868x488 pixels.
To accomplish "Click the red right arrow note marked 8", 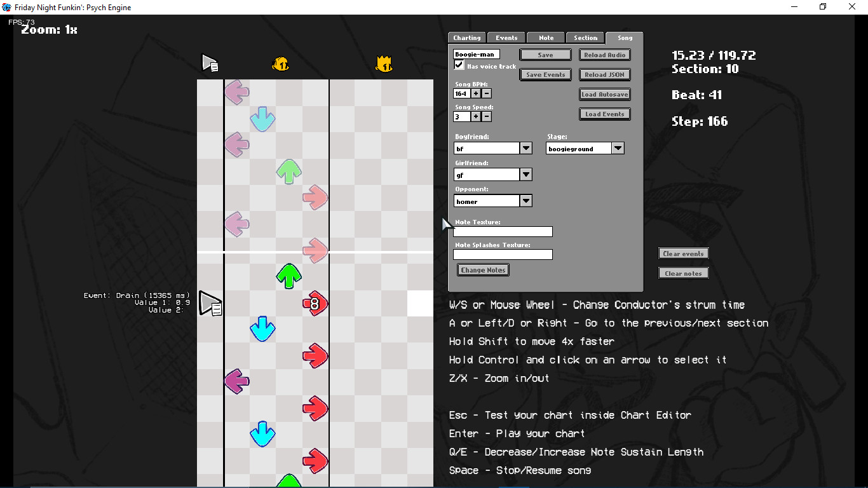I will [315, 303].
